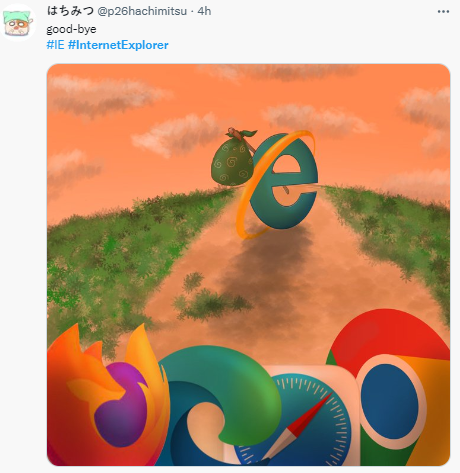Click the Google Chrome logo in the artwork
460x473 pixels.
click(388, 388)
